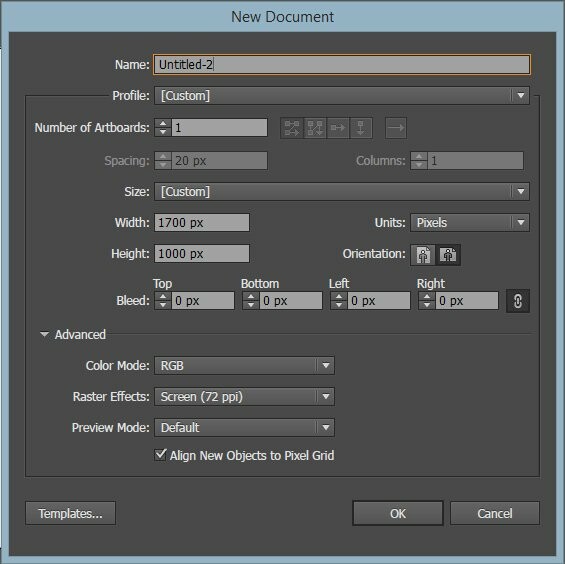Click the Advanced section label
The width and height of the screenshot is (565, 564).
[x=80, y=334]
